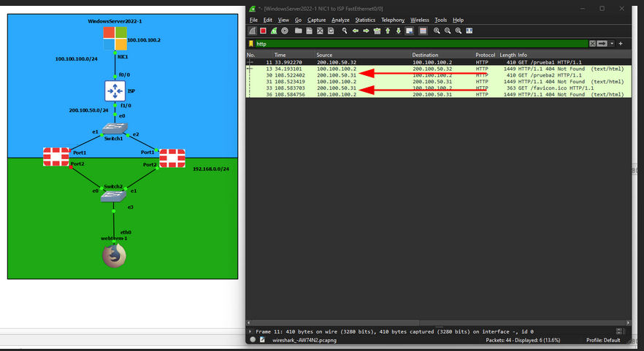This screenshot has width=644, height=351.
Task: Open the File menu
Action: [253, 20]
